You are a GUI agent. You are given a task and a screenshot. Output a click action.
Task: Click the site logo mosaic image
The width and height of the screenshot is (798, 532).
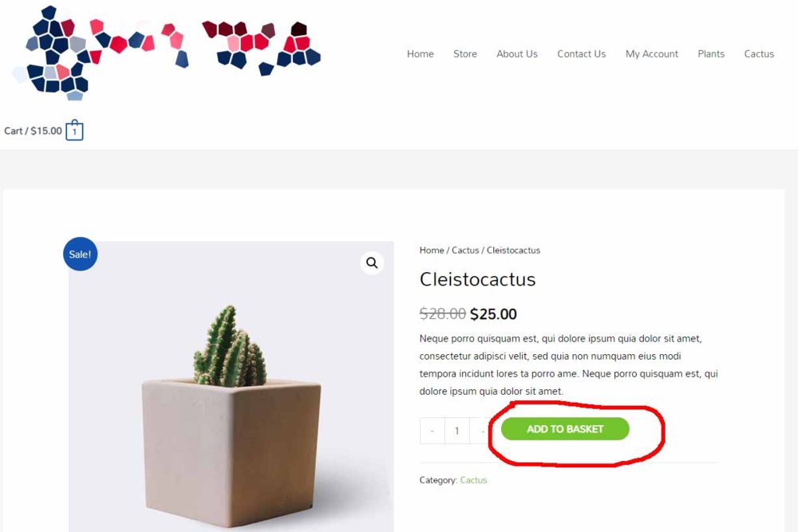[166, 53]
